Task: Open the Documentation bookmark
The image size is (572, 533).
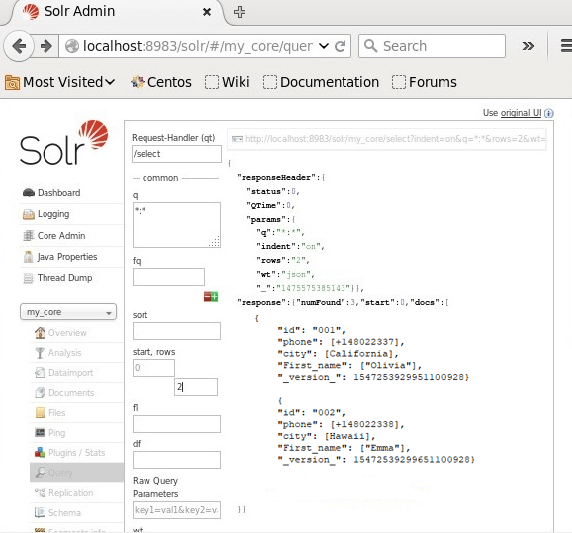Action: point(321,82)
